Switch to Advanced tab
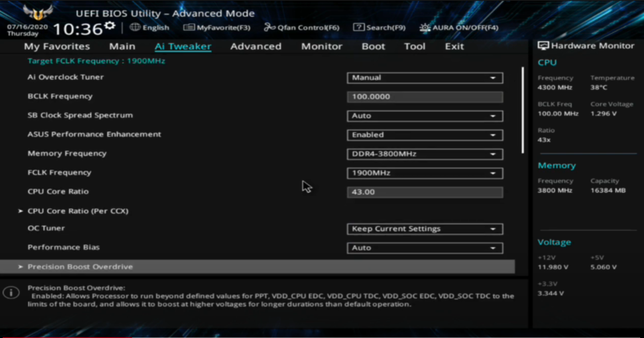This screenshot has height=338, width=644. click(256, 47)
